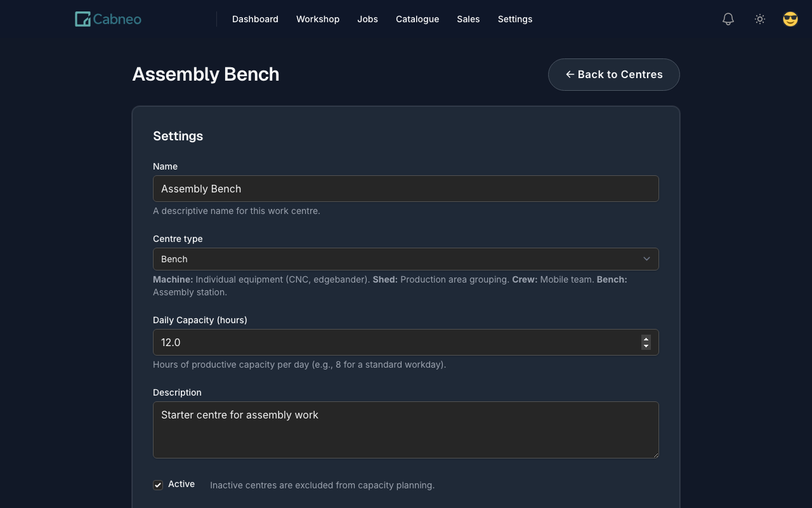Go to the Workshop menu
Screen dimensions: 812x508
point(318,19)
